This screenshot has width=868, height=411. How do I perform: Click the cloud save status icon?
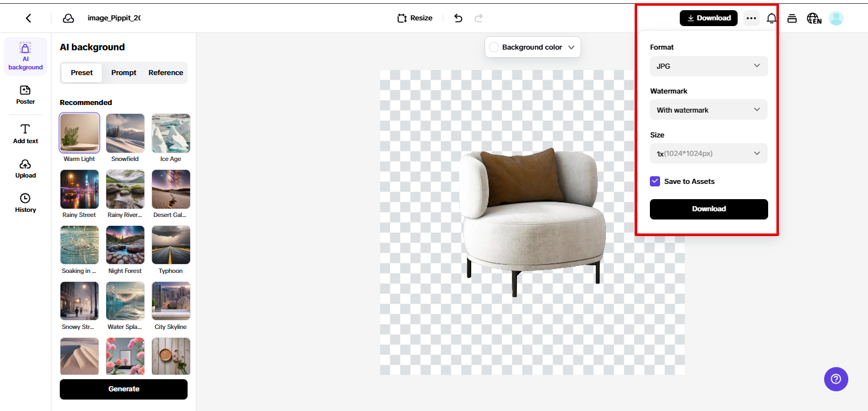(68, 18)
